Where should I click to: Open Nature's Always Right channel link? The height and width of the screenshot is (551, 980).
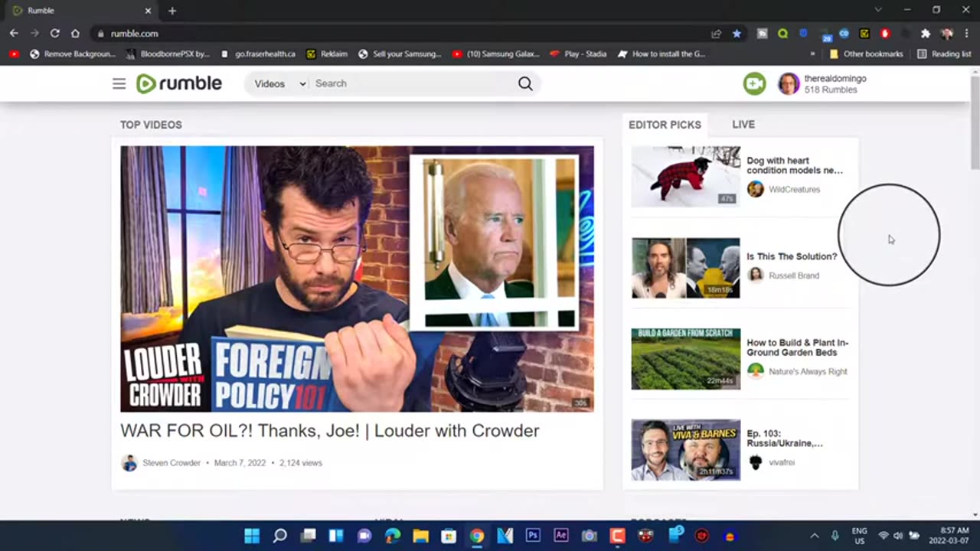pos(808,371)
